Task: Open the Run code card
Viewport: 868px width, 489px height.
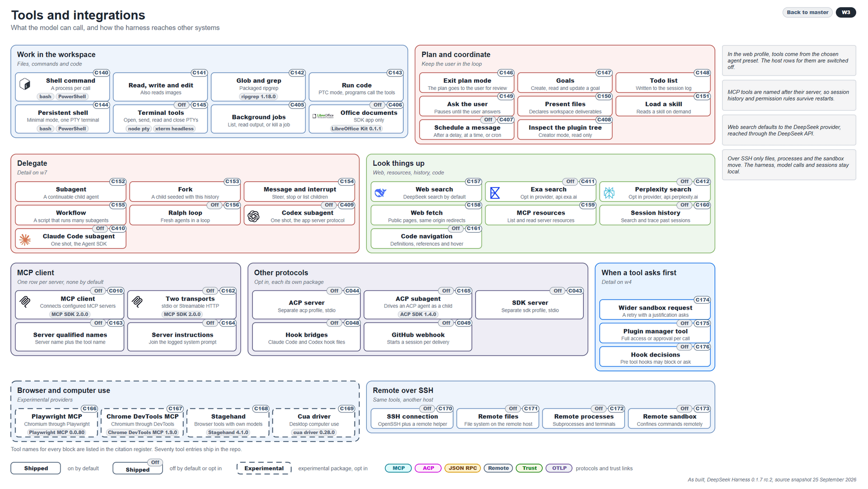Action: click(356, 87)
